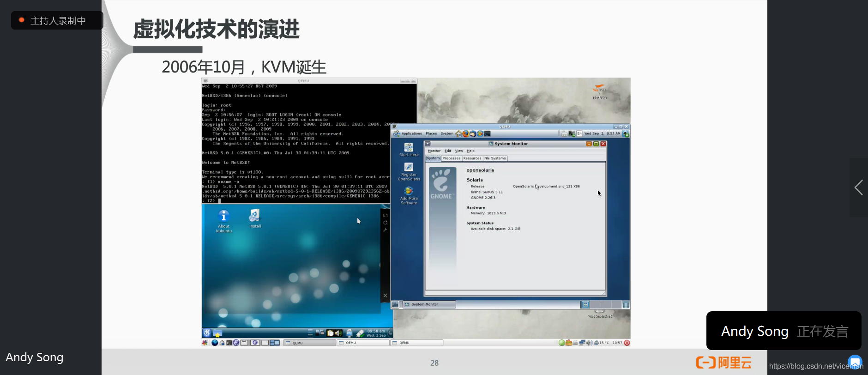Click the clipboard icon in Kubuntu tray
Image resolution: width=868 pixels, height=375 pixels.
tap(331, 333)
